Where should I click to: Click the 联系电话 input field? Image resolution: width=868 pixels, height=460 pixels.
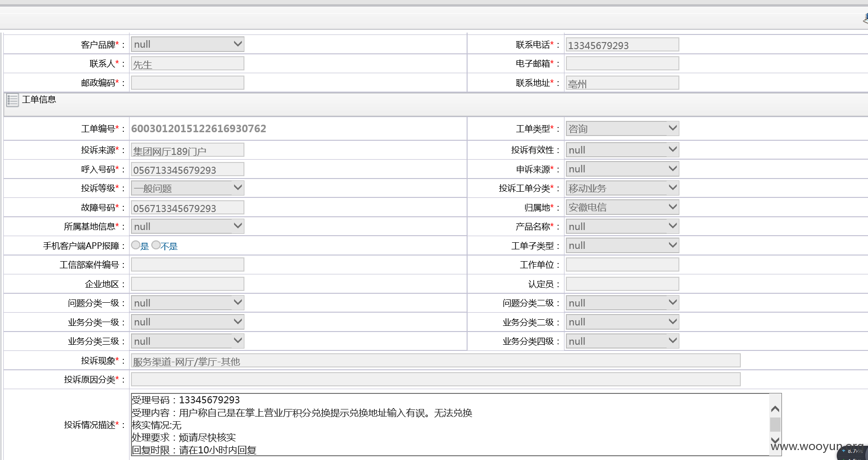(623, 44)
